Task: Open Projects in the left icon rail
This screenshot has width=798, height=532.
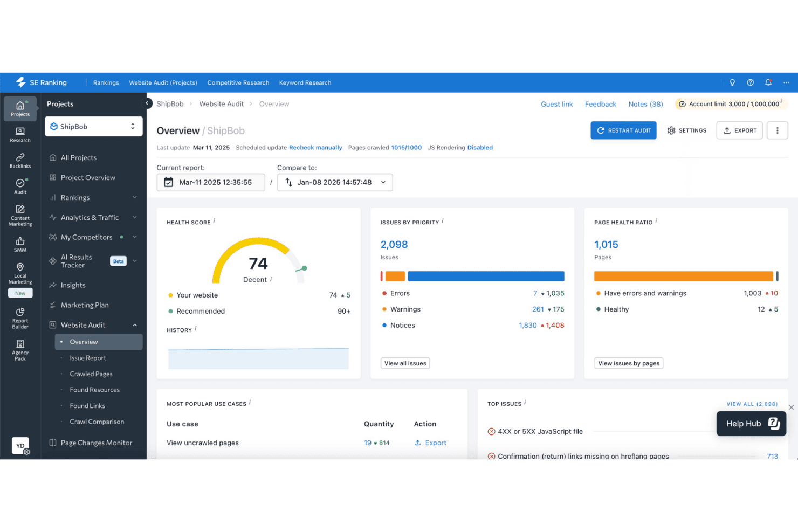Action: pyautogui.click(x=20, y=108)
